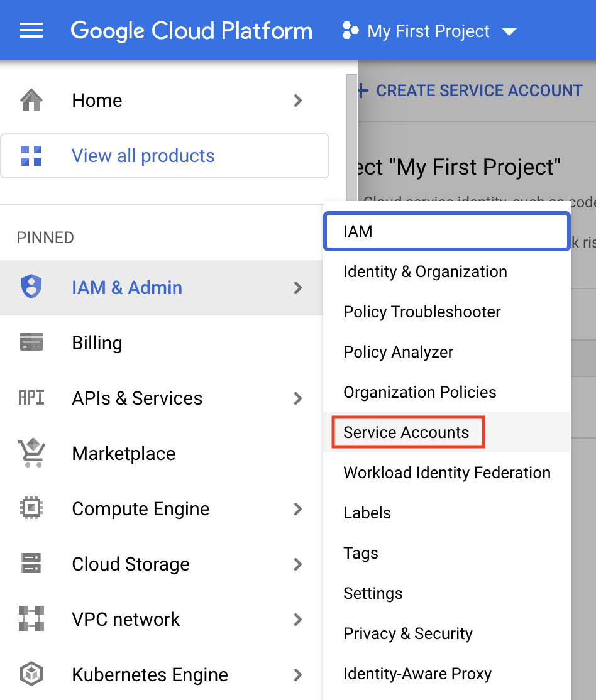Select Marketplace in the navigation menu
Screen dimensions: 596x700
point(162,454)
